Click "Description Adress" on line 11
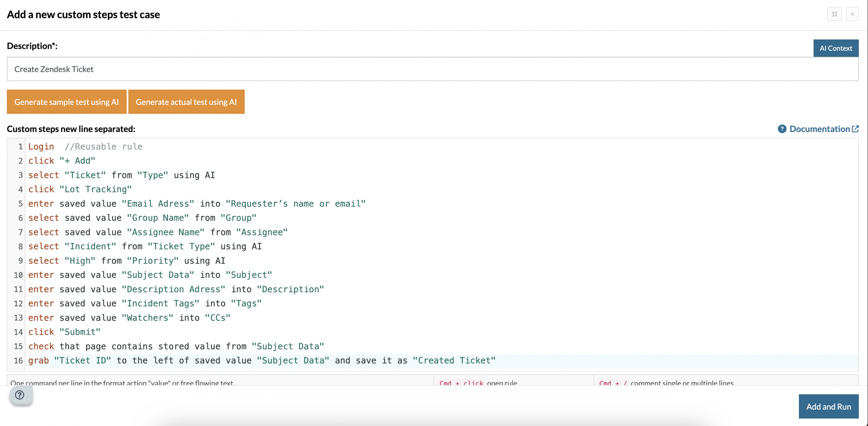The image size is (868, 426). pyautogui.click(x=174, y=289)
